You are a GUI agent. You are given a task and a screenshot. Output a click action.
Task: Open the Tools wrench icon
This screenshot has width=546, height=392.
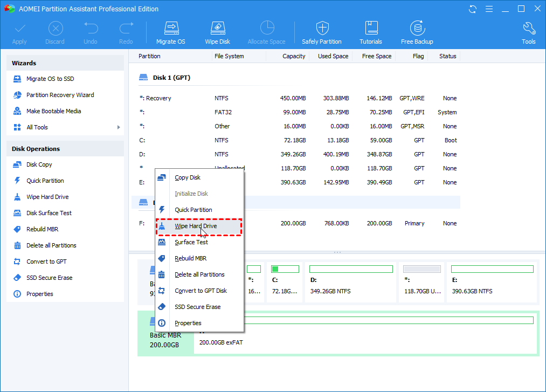tap(528, 32)
